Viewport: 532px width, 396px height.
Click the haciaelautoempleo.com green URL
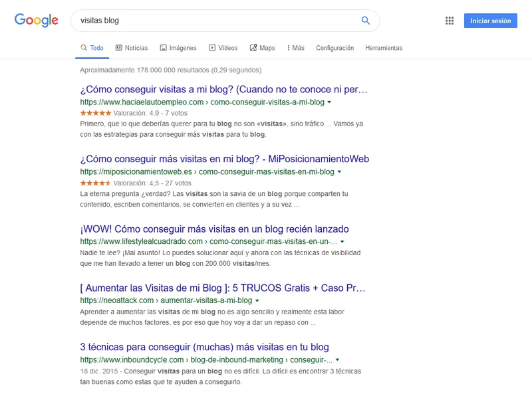click(202, 102)
